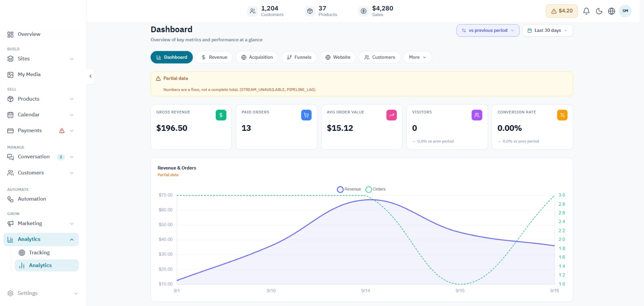This screenshot has width=644, height=306.
Task: Click the $4.20 balance warning badge
Action: [561, 11]
